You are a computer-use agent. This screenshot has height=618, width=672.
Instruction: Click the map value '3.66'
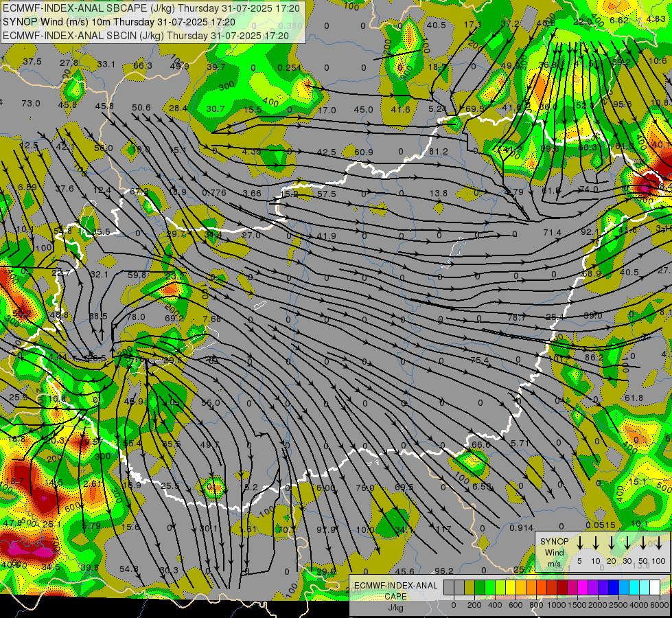pyautogui.click(x=252, y=194)
